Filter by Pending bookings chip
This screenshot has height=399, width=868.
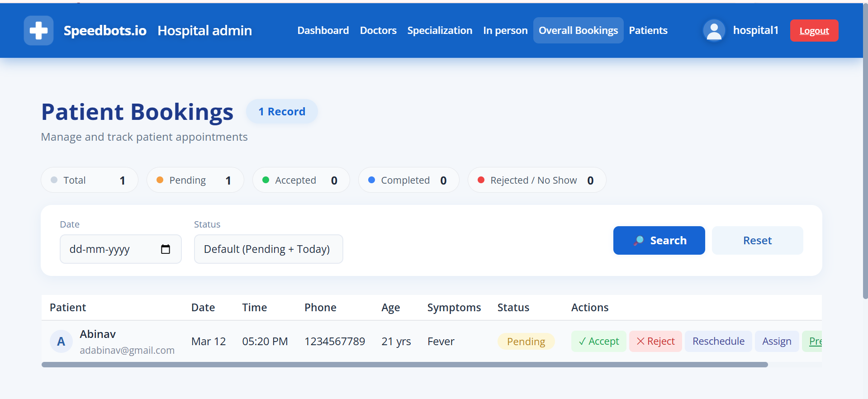[x=195, y=180]
